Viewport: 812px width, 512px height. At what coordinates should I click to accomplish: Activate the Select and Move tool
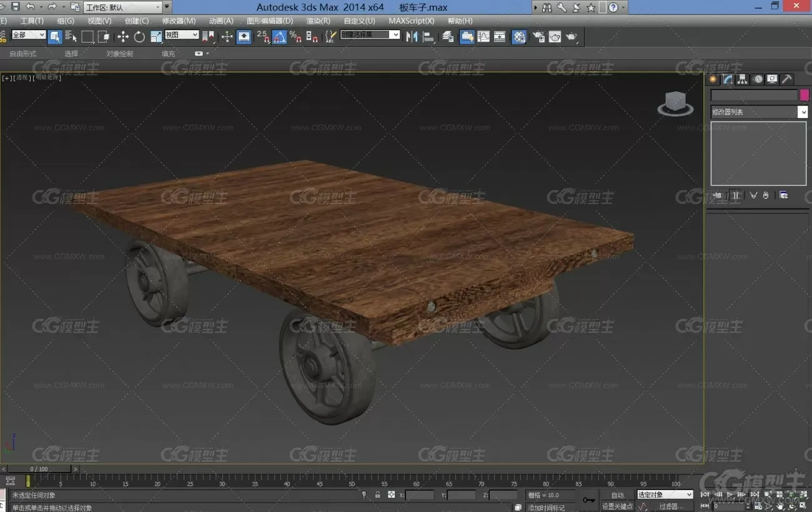(x=123, y=37)
